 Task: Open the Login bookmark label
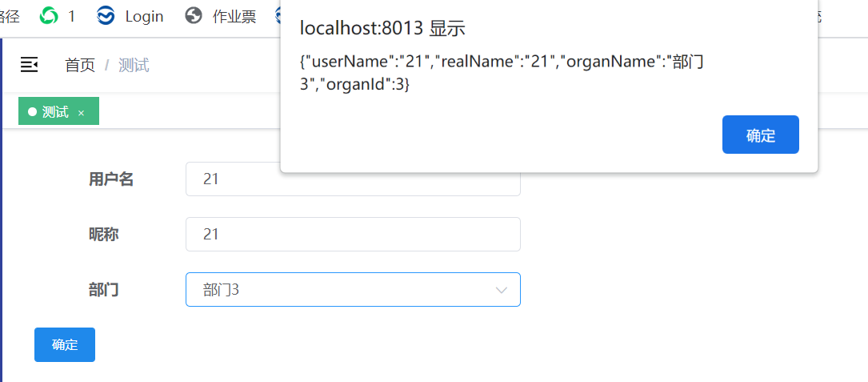(x=145, y=17)
